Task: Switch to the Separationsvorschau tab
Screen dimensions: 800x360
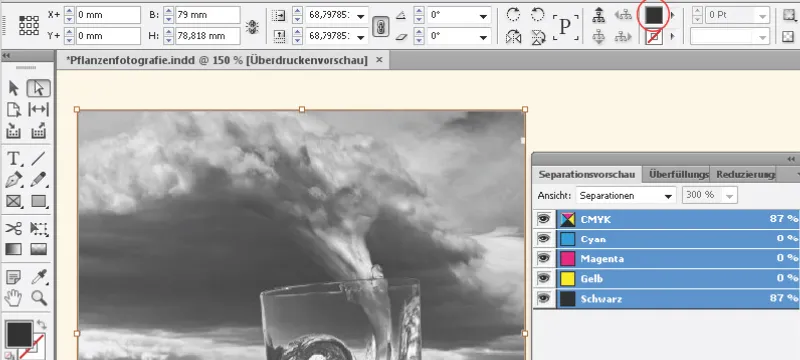Action: pos(587,174)
